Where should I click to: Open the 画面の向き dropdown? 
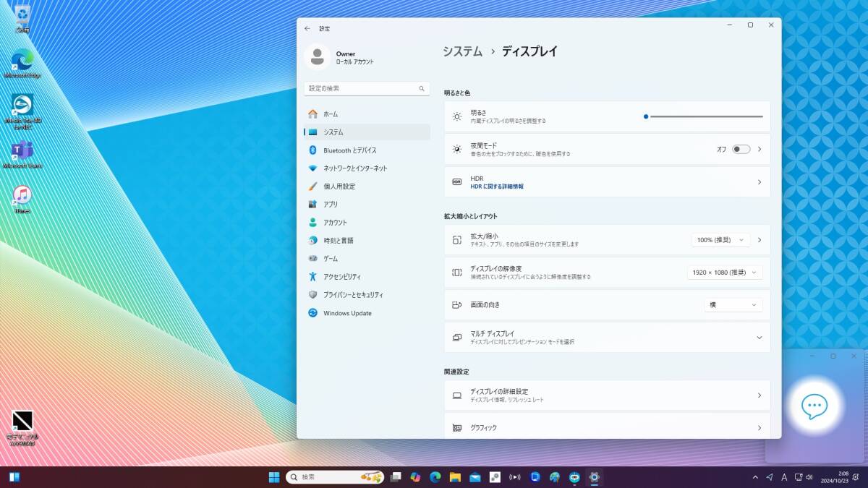coord(733,305)
